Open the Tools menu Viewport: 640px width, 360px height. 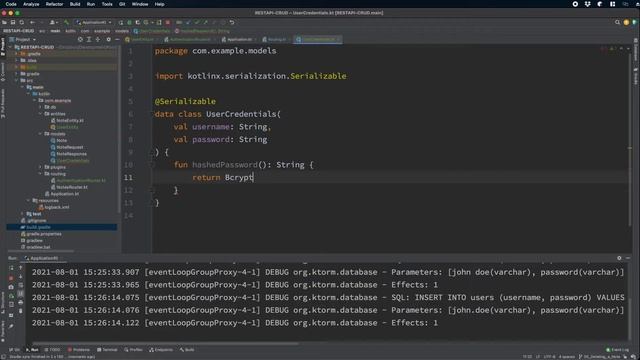click(107, 4)
